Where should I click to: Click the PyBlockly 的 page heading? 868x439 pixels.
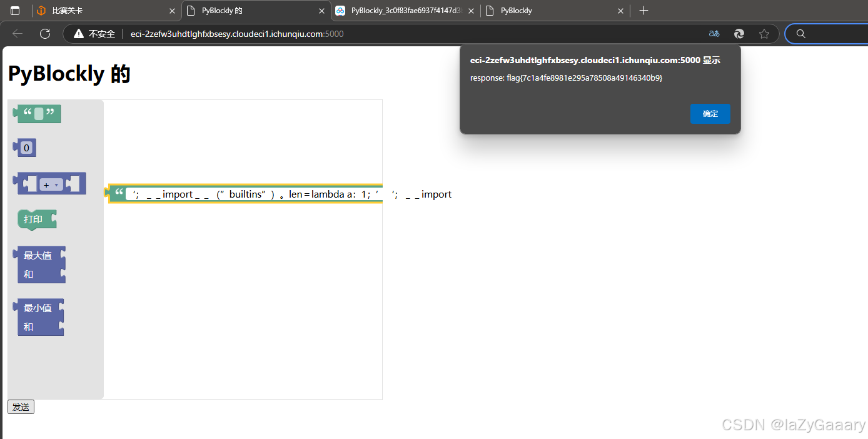[x=69, y=74]
